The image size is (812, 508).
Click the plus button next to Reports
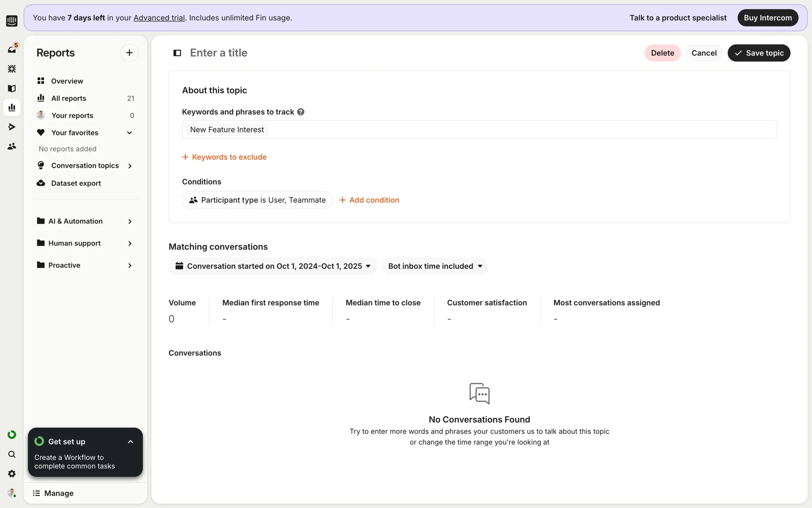[x=129, y=53]
